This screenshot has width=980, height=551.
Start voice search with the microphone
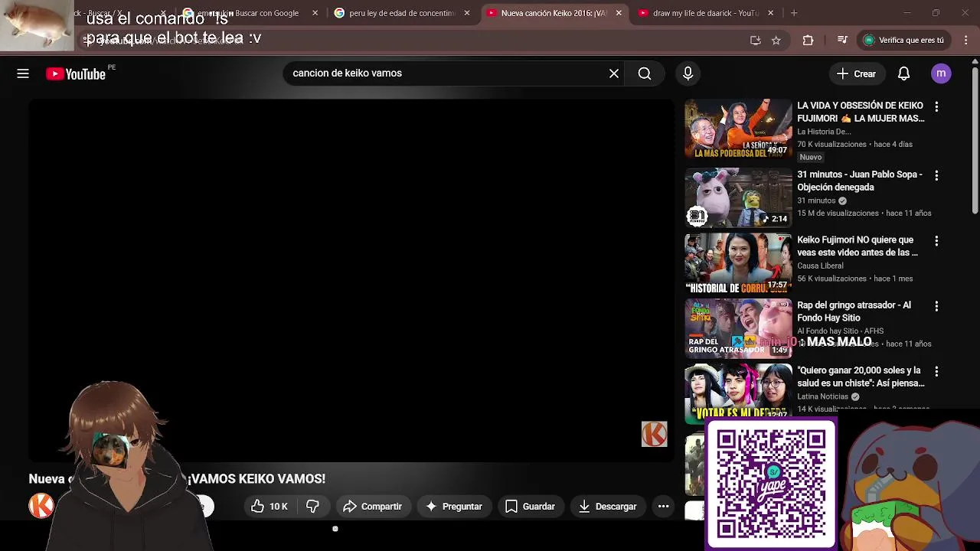pos(688,73)
